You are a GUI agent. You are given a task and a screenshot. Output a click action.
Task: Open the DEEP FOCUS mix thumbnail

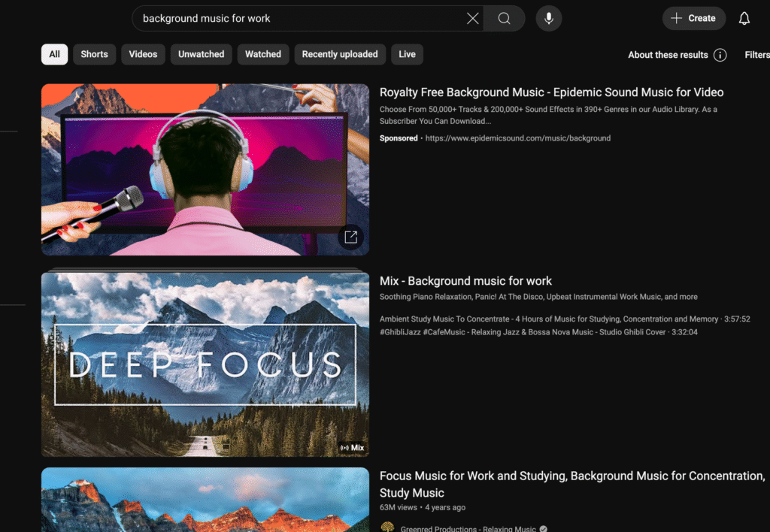point(205,364)
